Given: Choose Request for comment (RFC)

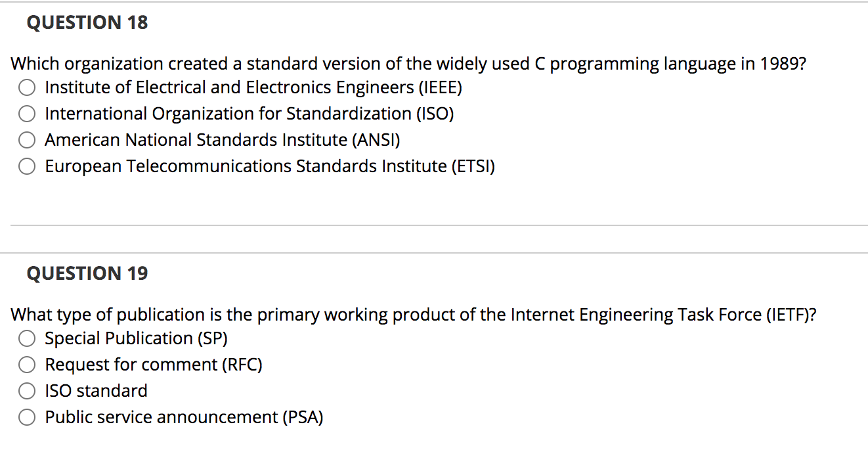Looking at the screenshot, I should 26,365.
